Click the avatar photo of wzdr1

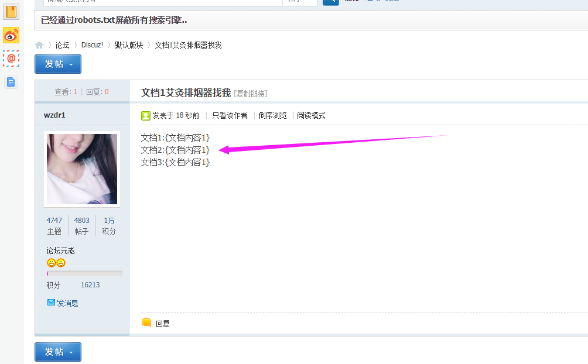[81, 167]
